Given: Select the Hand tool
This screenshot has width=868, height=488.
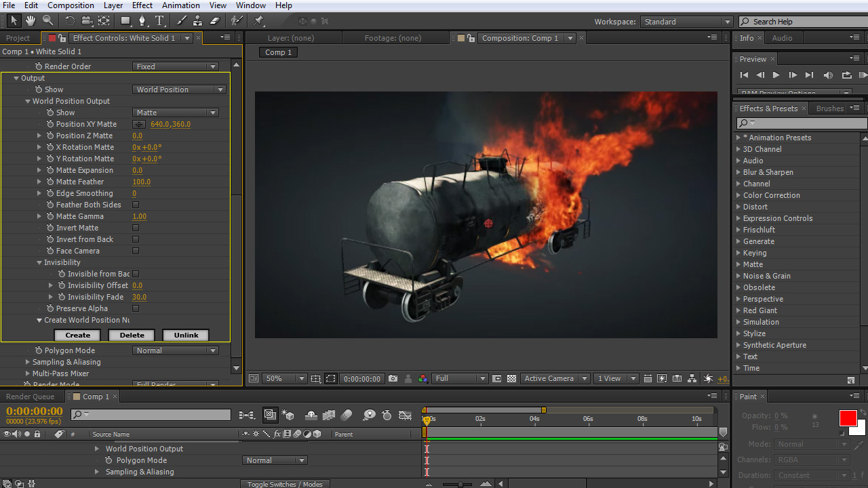Looking at the screenshot, I should (x=31, y=21).
